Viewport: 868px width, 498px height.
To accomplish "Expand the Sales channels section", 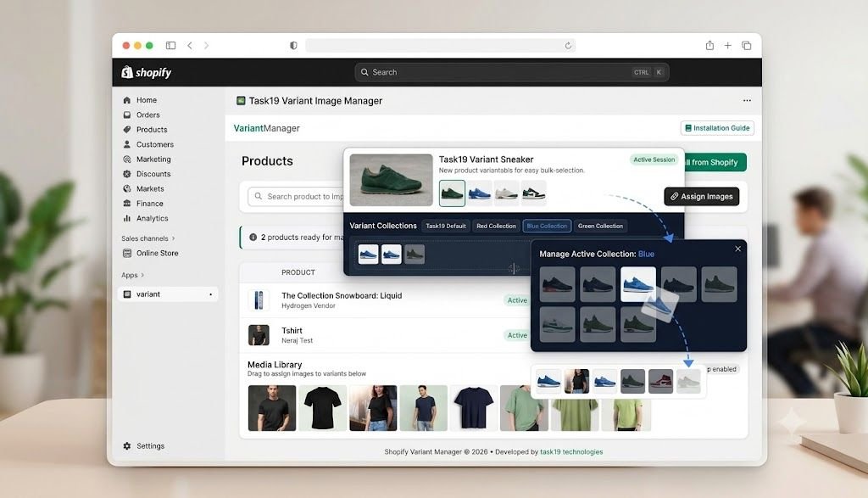I will click(x=147, y=238).
